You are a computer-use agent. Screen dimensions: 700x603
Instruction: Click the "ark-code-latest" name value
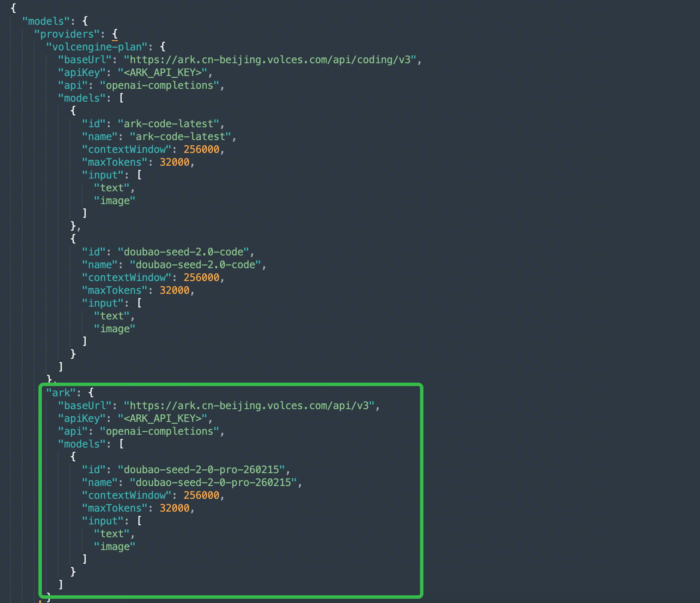(x=180, y=137)
